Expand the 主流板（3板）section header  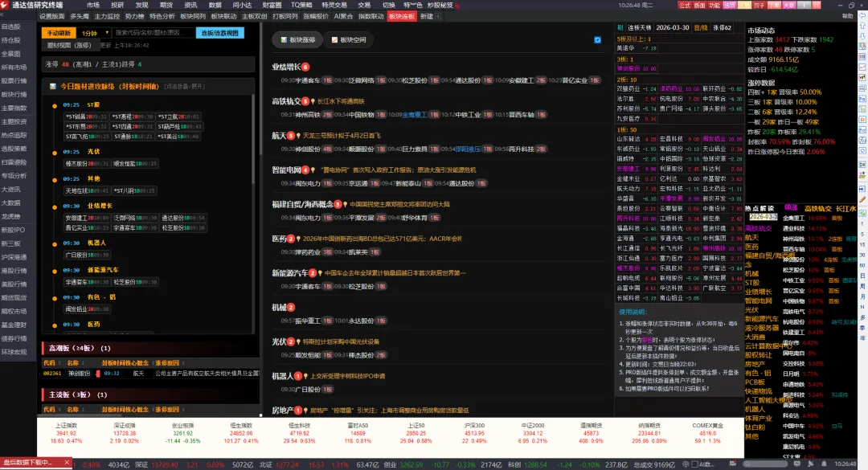coord(150,394)
